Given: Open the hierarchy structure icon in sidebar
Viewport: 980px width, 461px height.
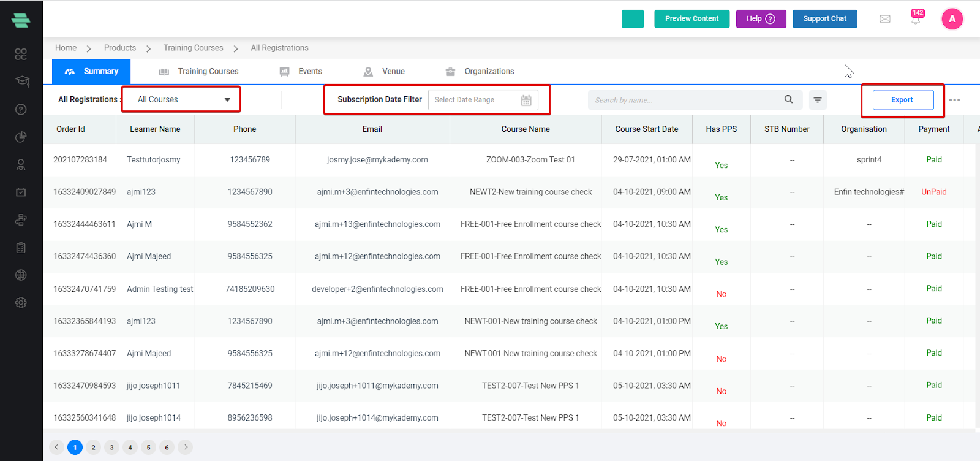Looking at the screenshot, I should tap(21, 219).
